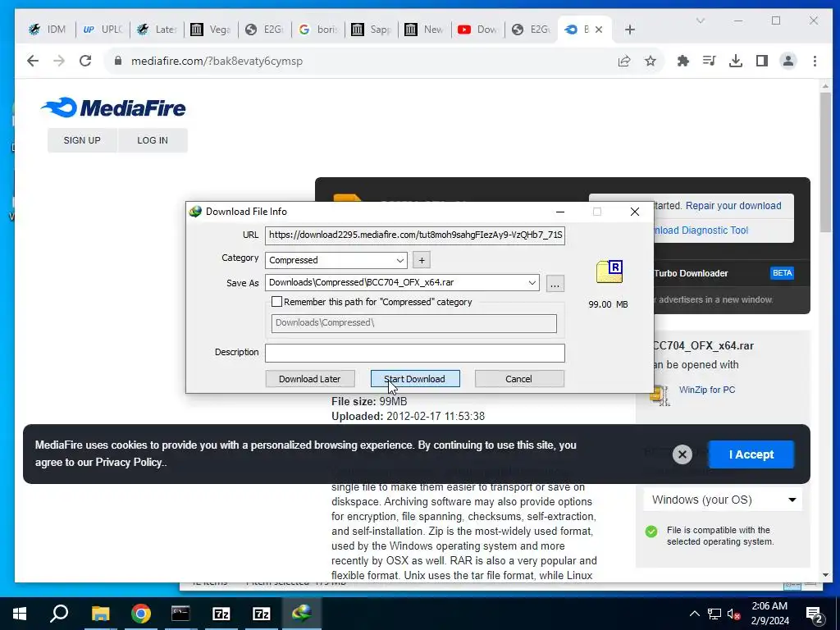Screen dimensions: 840x630
Task: Open the Category dropdown showing Compressed
Action: pos(336,260)
